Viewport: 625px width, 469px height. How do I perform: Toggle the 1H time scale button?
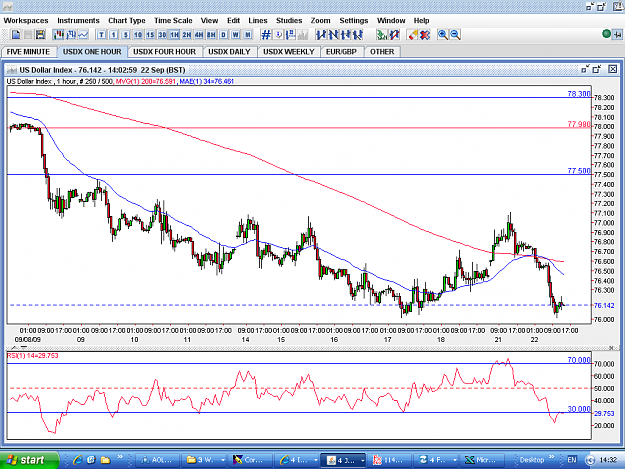175,35
